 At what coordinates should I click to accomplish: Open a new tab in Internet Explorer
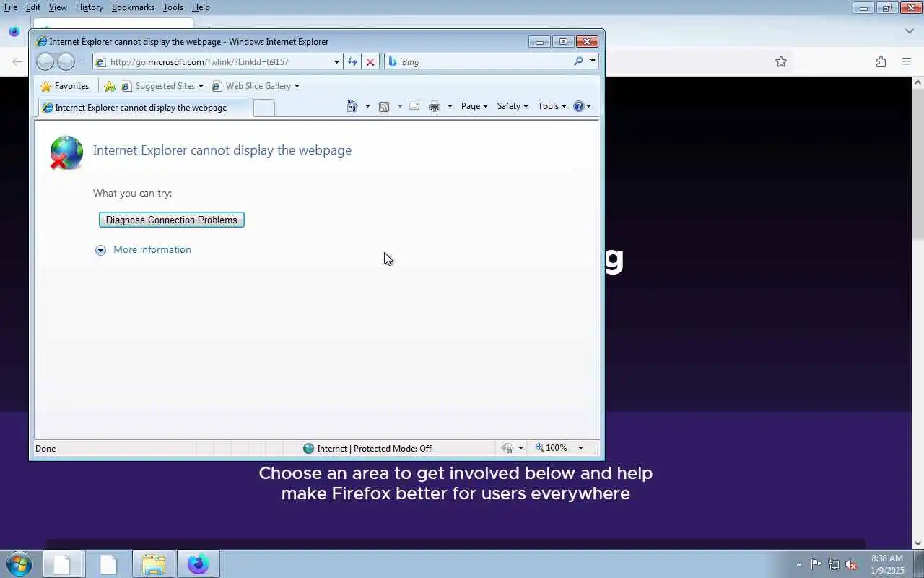tap(264, 108)
